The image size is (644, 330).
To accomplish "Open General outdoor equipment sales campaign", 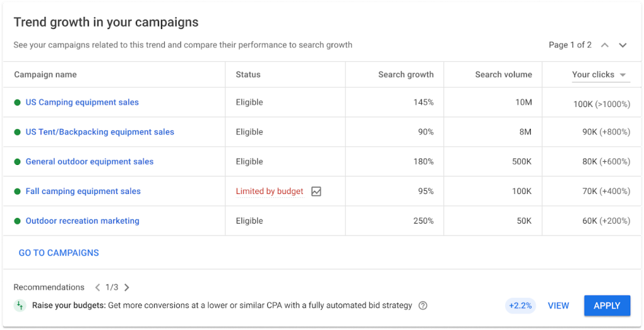I will pyautogui.click(x=89, y=162).
